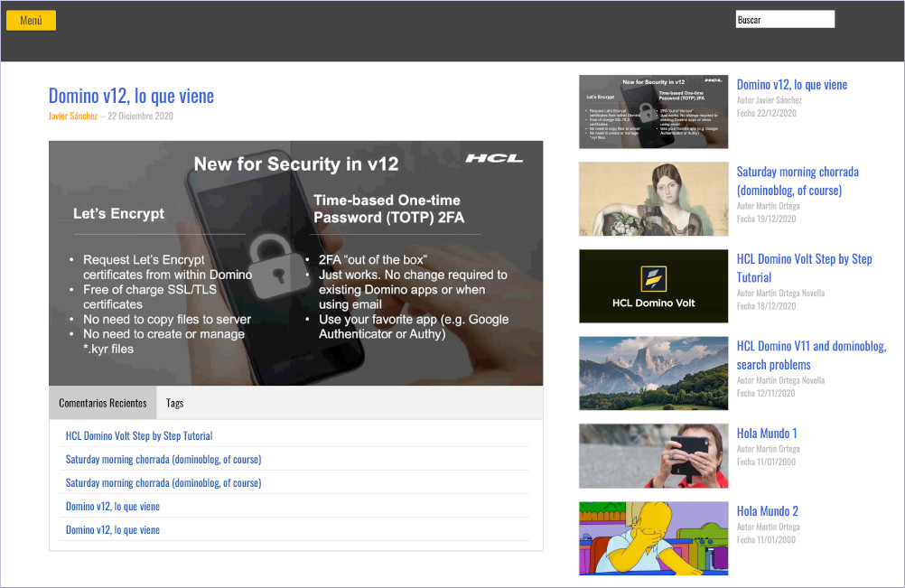This screenshot has height=588, width=905.
Task: Open second Saturday morning chorrada comment link
Action: (x=163, y=483)
